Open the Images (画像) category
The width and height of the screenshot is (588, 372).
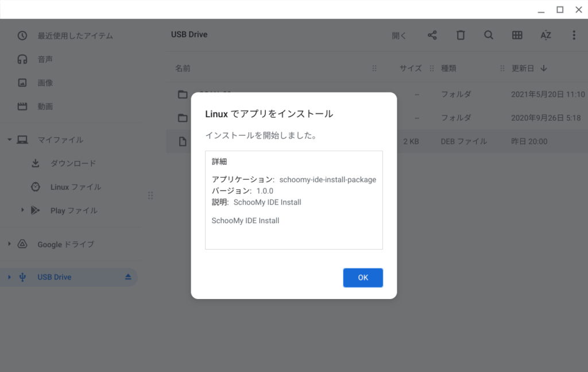tap(45, 83)
